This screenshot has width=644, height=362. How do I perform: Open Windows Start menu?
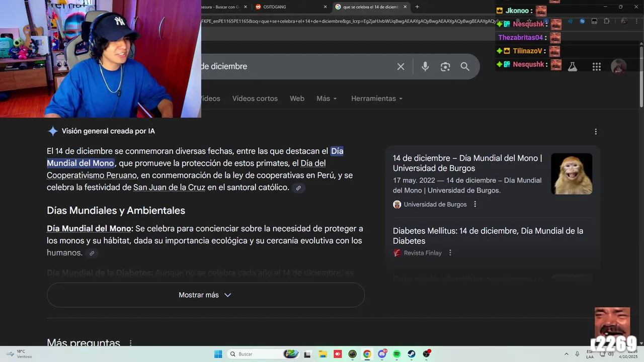(x=218, y=354)
